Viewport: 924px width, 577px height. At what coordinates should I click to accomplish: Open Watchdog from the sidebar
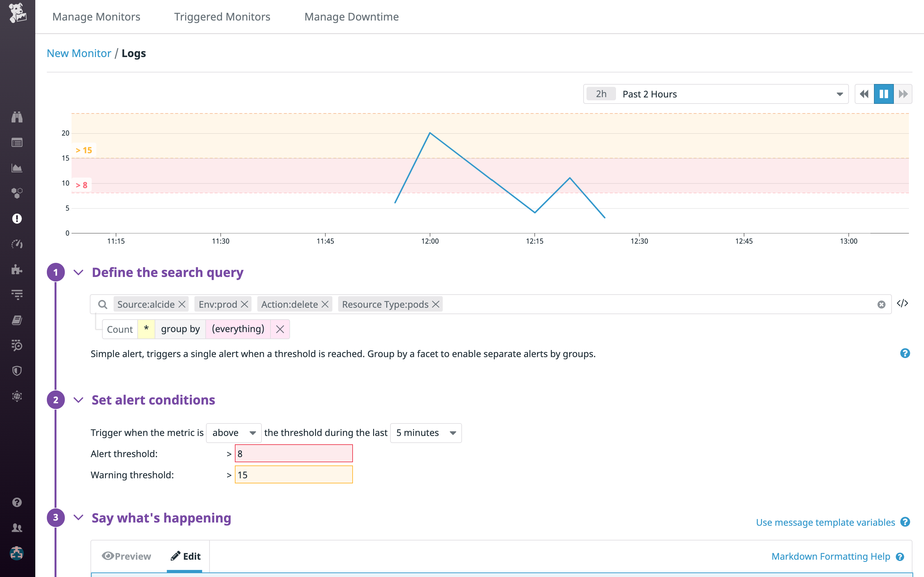pyautogui.click(x=17, y=118)
